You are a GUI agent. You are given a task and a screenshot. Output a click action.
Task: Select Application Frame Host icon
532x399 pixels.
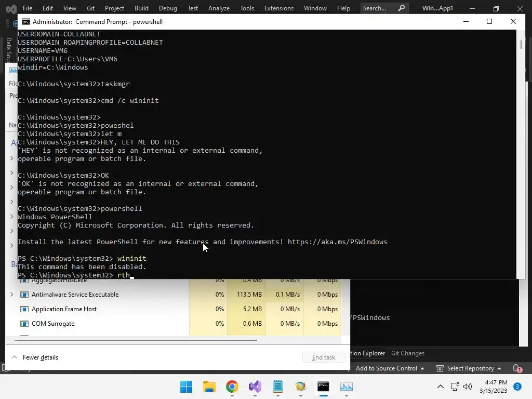24,309
